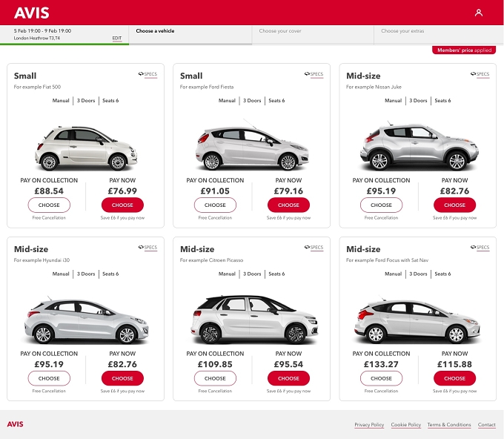The image size is (504, 439).
Task: Choose Pay Now for £82.76 Nissan Juke
Action: 454,205
